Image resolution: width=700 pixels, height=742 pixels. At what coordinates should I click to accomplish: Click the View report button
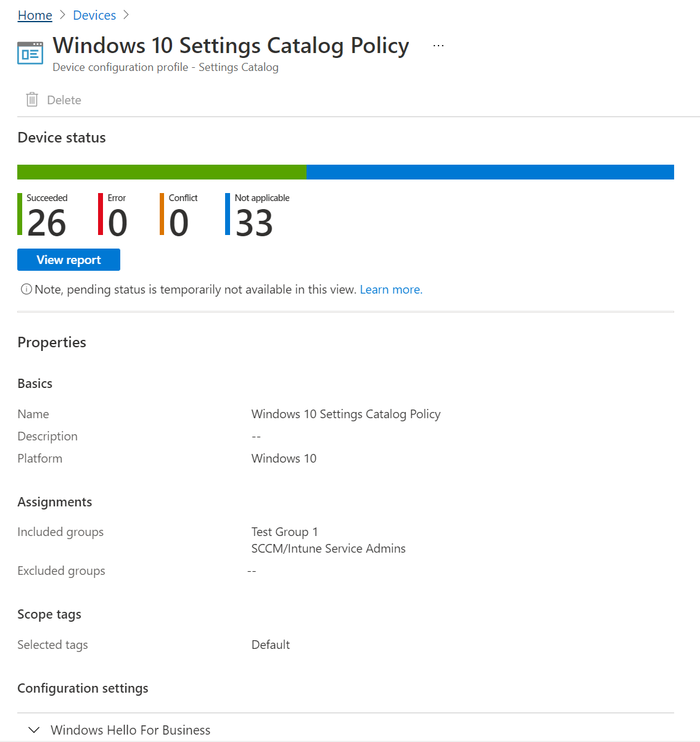pyautogui.click(x=68, y=260)
